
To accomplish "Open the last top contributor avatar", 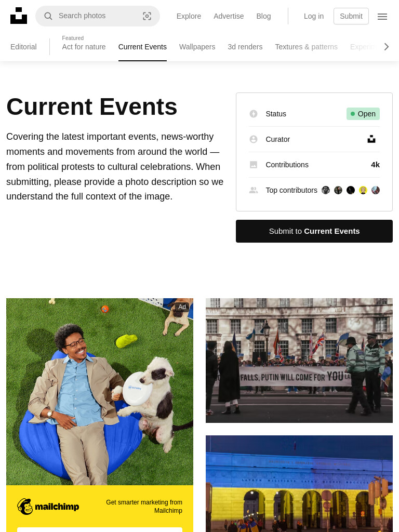I will point(376,190).
